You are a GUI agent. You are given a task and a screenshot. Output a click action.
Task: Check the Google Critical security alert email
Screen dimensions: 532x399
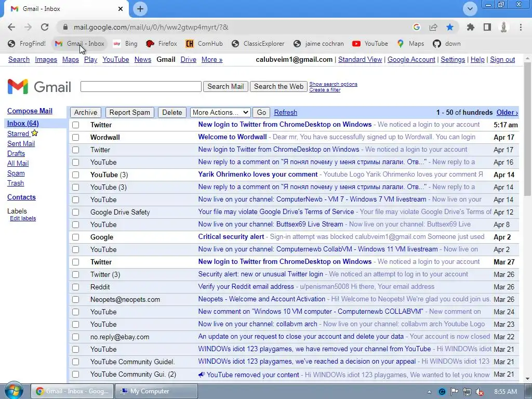pos(76,237)
